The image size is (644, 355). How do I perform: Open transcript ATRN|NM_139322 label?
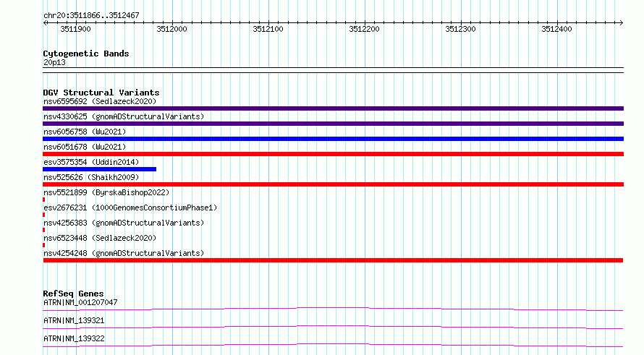[74, 338]
